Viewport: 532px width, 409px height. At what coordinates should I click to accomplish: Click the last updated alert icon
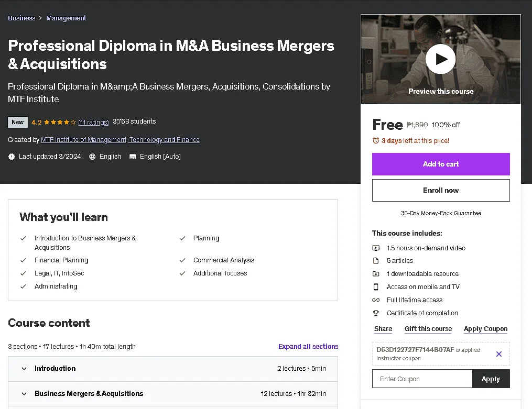click(12, 157)
